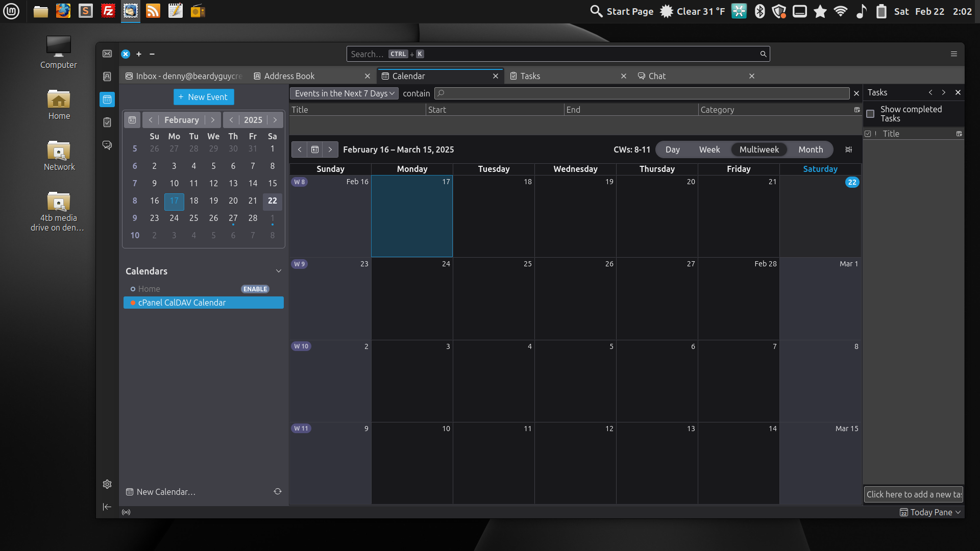Click the go-to-today icon in mini calendar
The width and height of the screenshot is (980, 551).
pos(132,120)
